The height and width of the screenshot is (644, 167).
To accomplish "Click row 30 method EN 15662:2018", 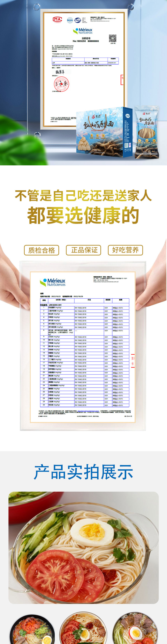I will pyautogui.click(x=80, y=405).
